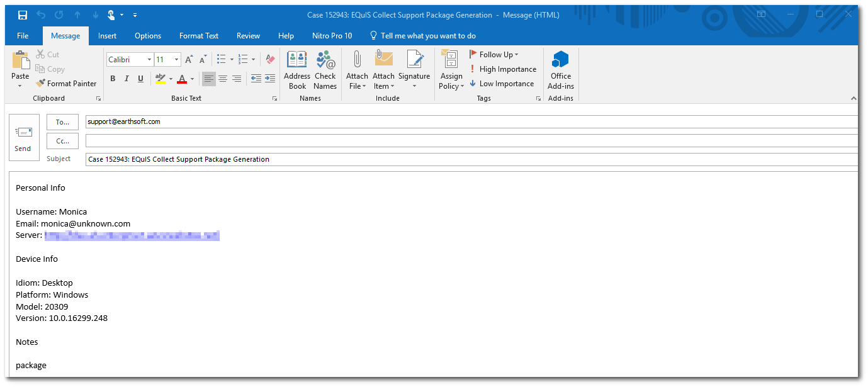
Task: Open the Assign Policy menu
Action: (x=451, y=70)
